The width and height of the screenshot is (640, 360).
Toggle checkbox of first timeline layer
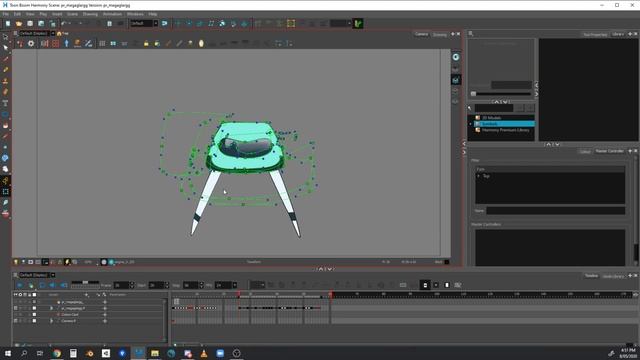pos(34,302)
